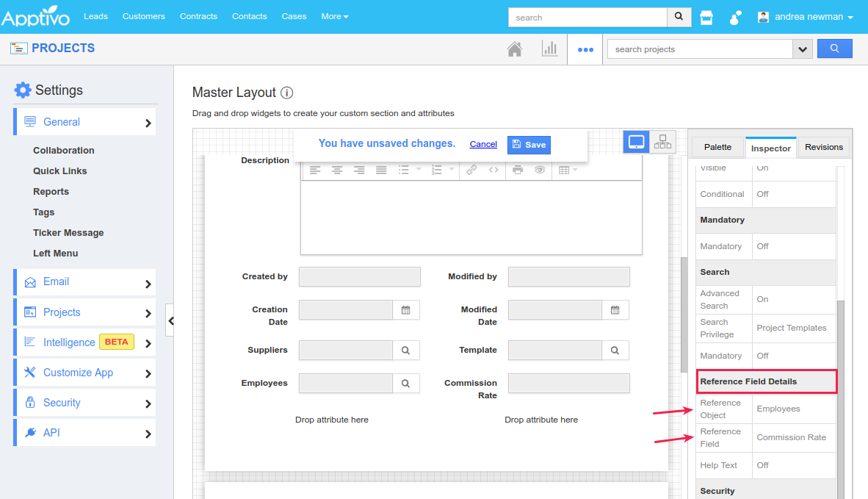Preview content using the eye icon

(540, 169)
